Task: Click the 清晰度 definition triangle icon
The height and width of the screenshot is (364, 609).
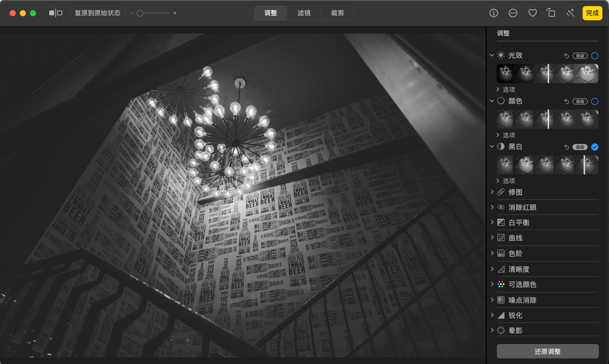Action: [x=501, y=269]
